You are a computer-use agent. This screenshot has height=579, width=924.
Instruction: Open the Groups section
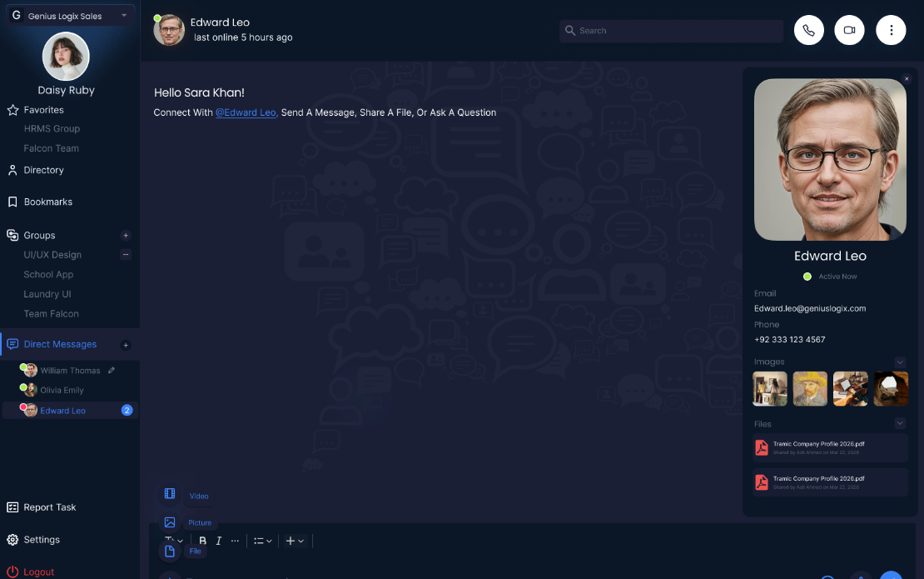(x=32, y=235)
